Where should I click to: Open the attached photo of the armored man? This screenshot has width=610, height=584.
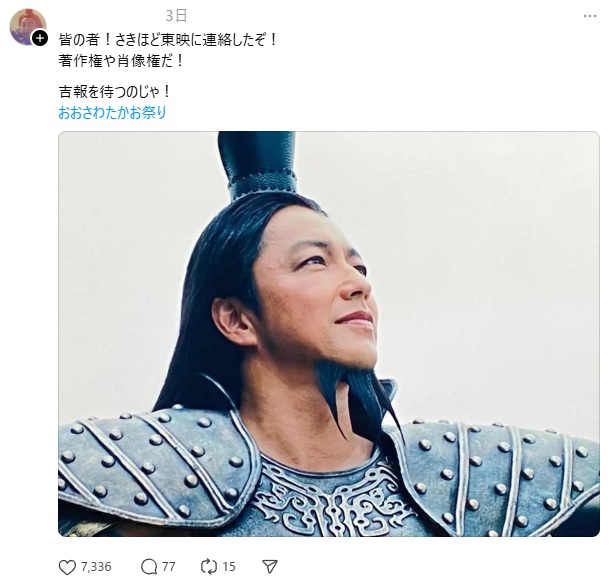pyautogui.click(x=329, y=334)
